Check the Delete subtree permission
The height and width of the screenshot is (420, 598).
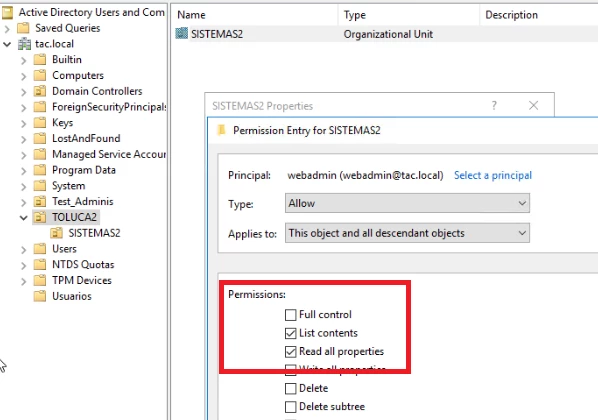click(291, 407)
